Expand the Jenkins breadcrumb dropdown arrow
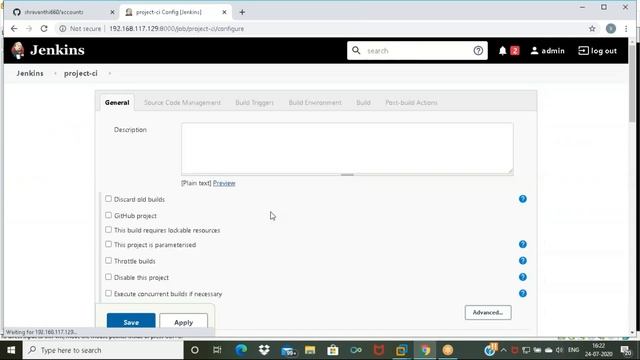 pos(55,73)
